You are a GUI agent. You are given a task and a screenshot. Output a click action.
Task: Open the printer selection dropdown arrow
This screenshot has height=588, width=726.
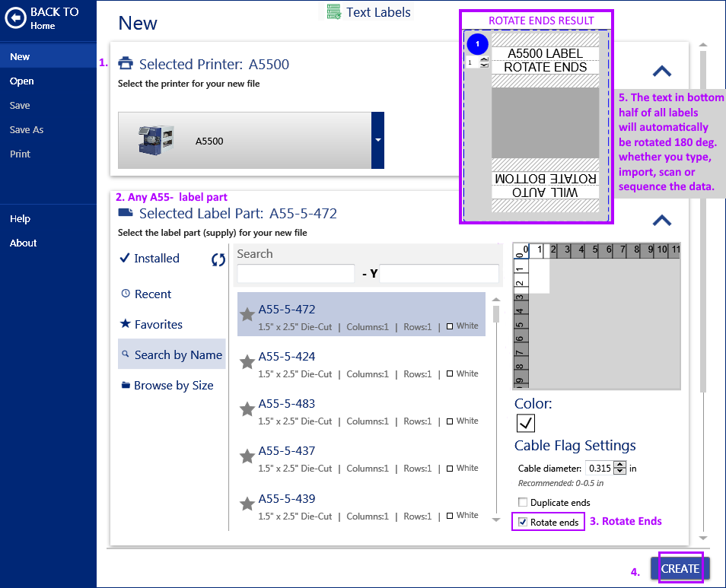coord(377,140)
